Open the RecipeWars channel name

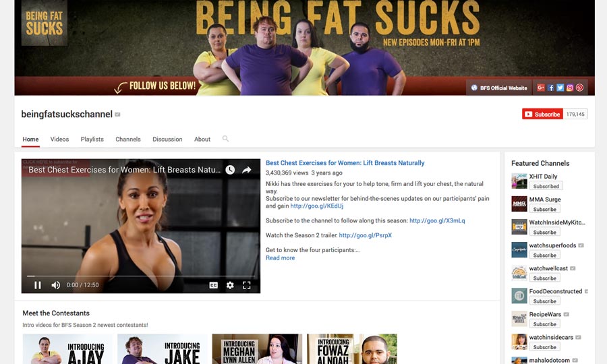545,314
